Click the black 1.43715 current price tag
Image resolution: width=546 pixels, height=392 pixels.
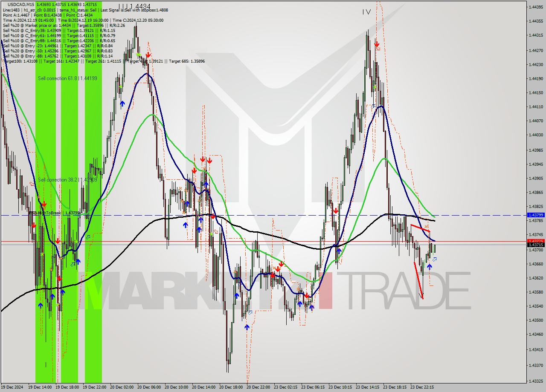pyautogui.click(x=536, y=245)
